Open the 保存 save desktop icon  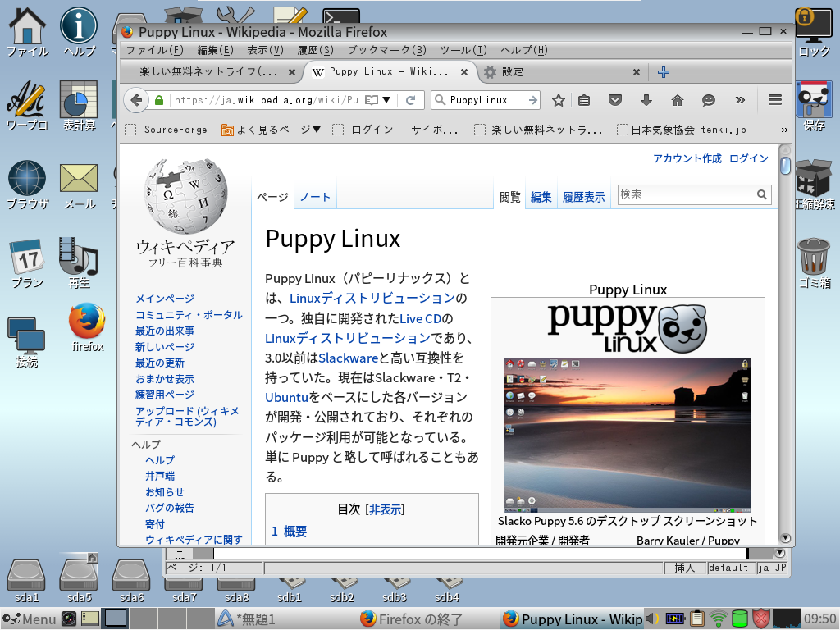[813, 106]
